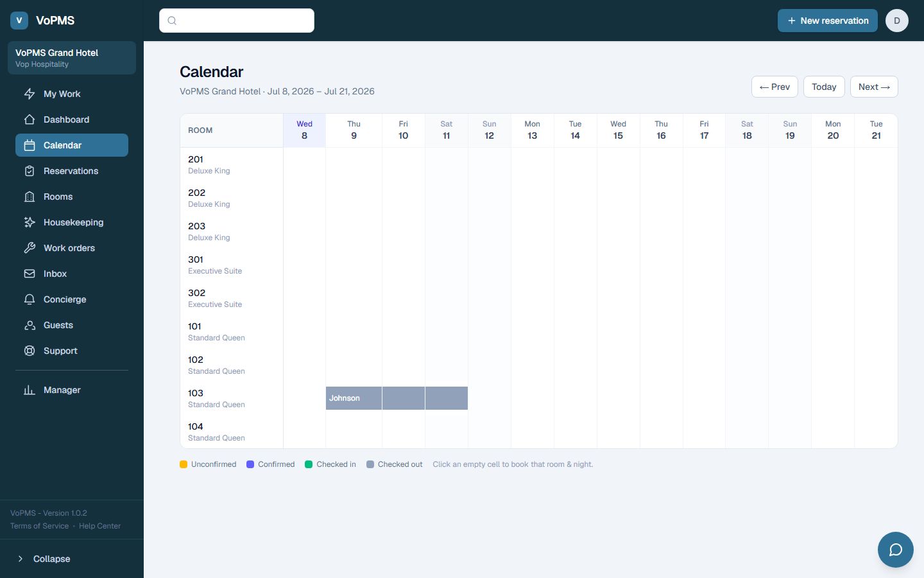Click the Thu 16 date header

662,130
